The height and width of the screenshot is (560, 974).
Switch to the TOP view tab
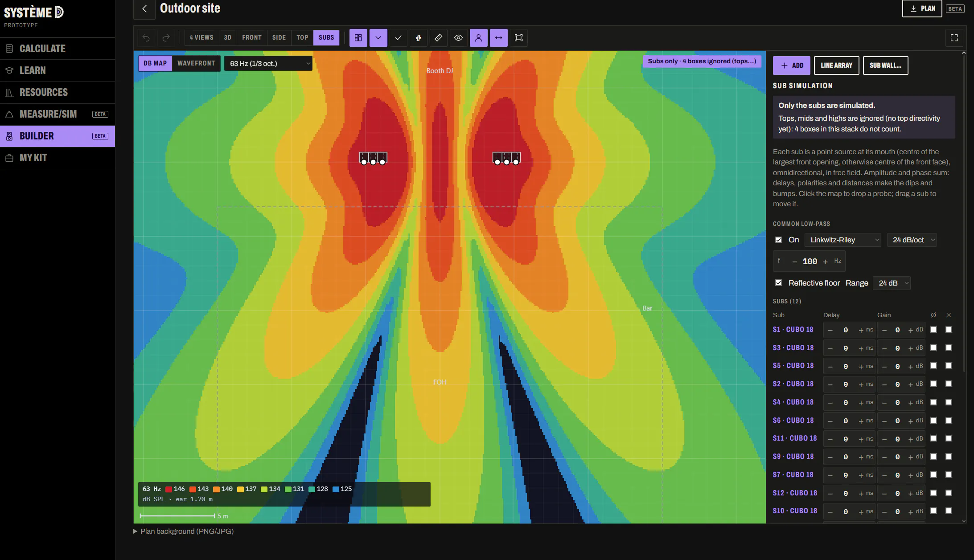coord(302,38)
